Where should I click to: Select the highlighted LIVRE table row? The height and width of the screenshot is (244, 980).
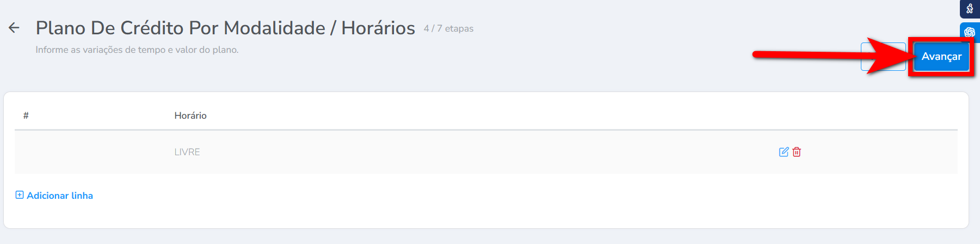click(486, 152)
